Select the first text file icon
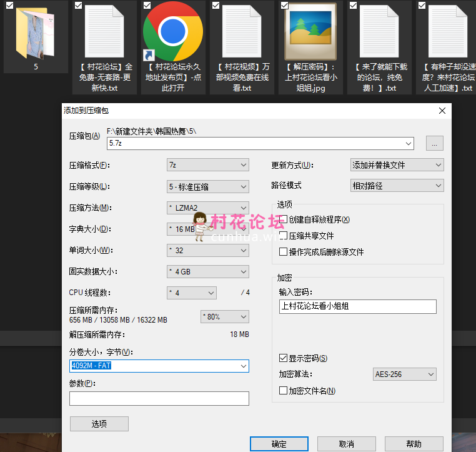 (104, 31)
